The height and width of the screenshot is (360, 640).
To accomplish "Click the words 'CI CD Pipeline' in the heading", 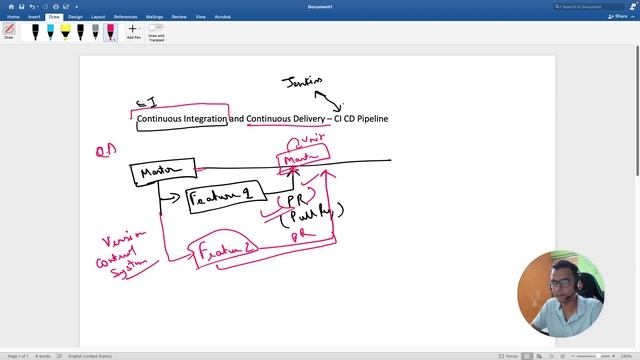I will tap(361, 119).
